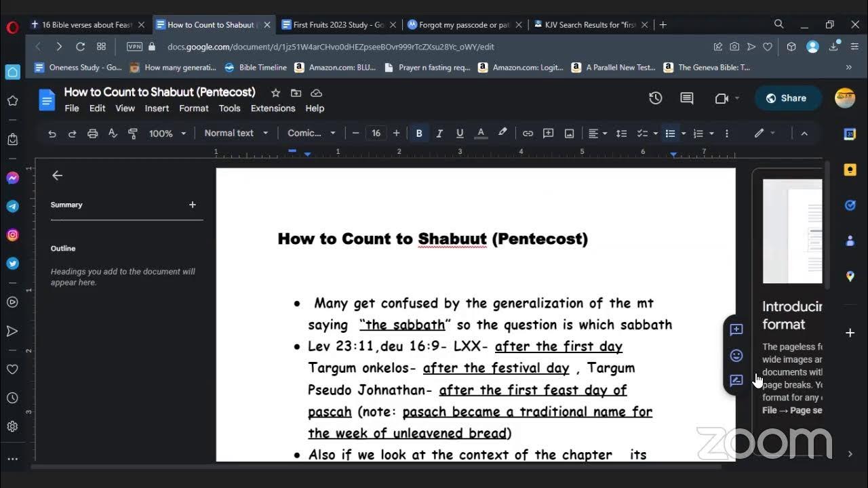Image resolution: width=868 pixels, height=488 pixels.
Task: Toggle the bulleted list button
Action: pos(670,134)
